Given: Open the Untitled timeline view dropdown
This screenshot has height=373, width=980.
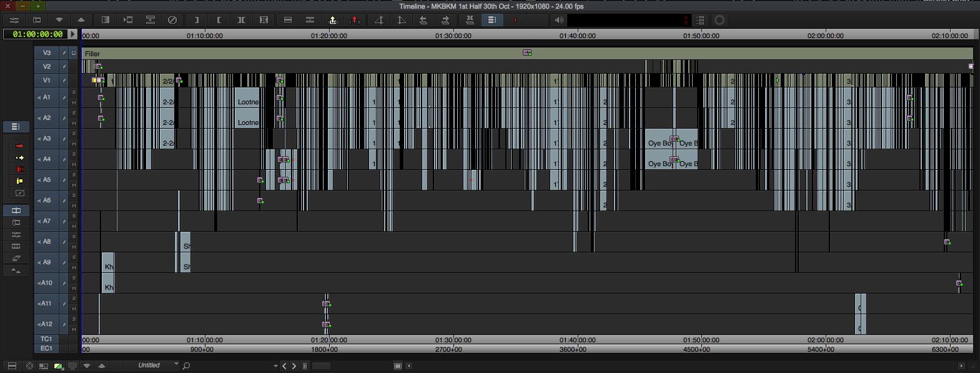Looking at the screenshot, I should point(152,366).
